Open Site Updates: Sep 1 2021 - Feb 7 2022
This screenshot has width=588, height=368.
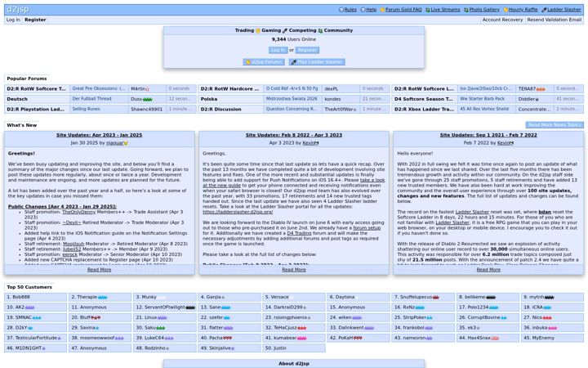click(488, 135)
